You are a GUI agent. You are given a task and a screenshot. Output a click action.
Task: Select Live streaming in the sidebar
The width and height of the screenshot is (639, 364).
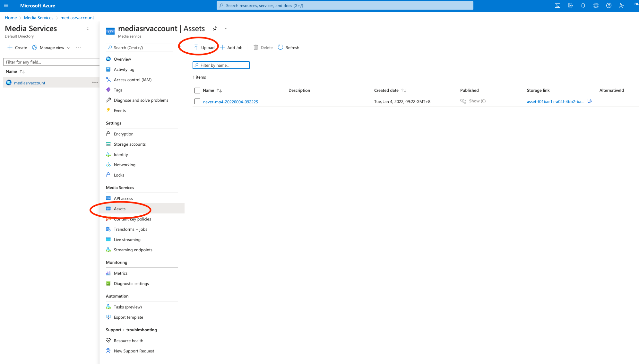127,239
